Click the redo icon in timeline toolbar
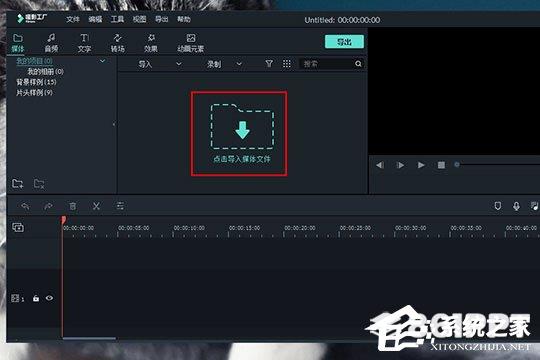Image resolution: width=540 pixels, height=360 pixels. tap(48, 206)
